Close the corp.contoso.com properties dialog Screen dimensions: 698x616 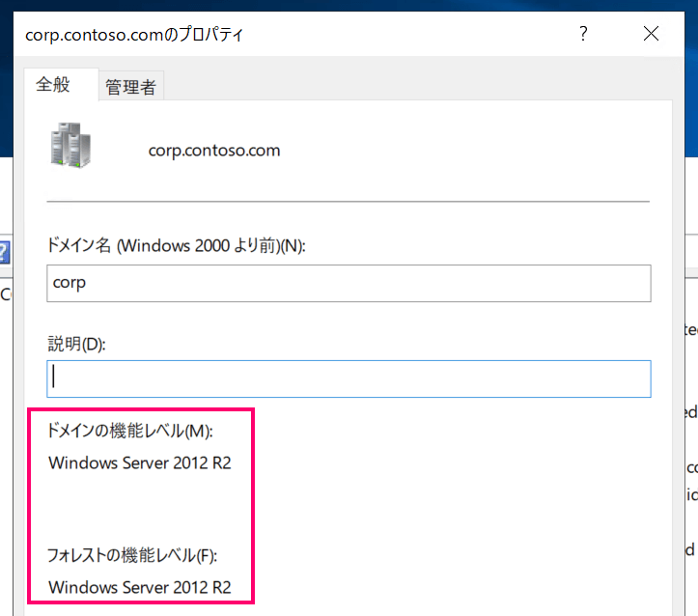coord(651,34)
